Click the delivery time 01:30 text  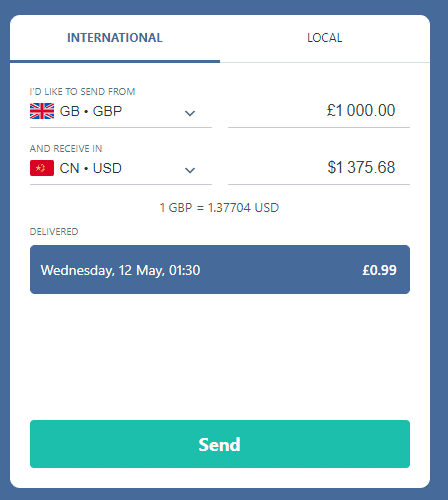coord(185,270)
